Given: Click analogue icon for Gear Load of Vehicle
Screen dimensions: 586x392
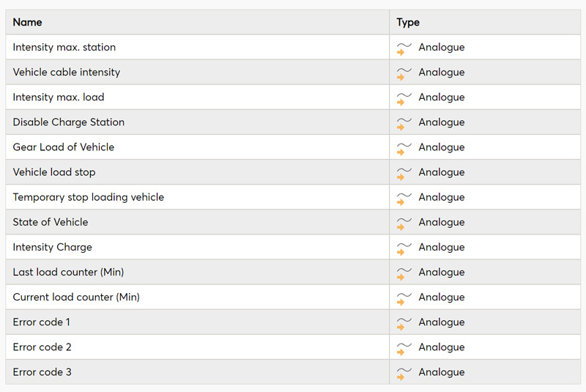Looking at the screenshot, I should click(x=404, y=149).
